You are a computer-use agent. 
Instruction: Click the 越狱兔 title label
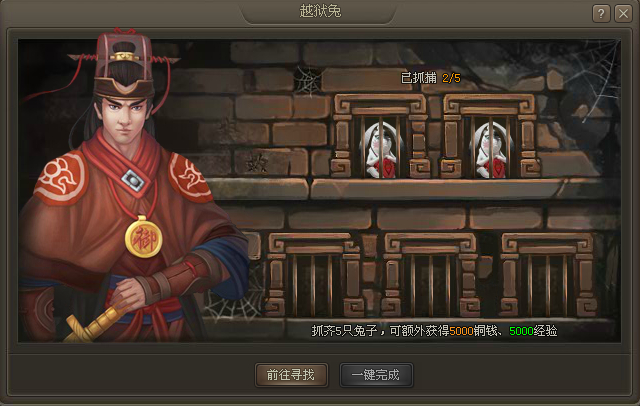pos(320,11)
